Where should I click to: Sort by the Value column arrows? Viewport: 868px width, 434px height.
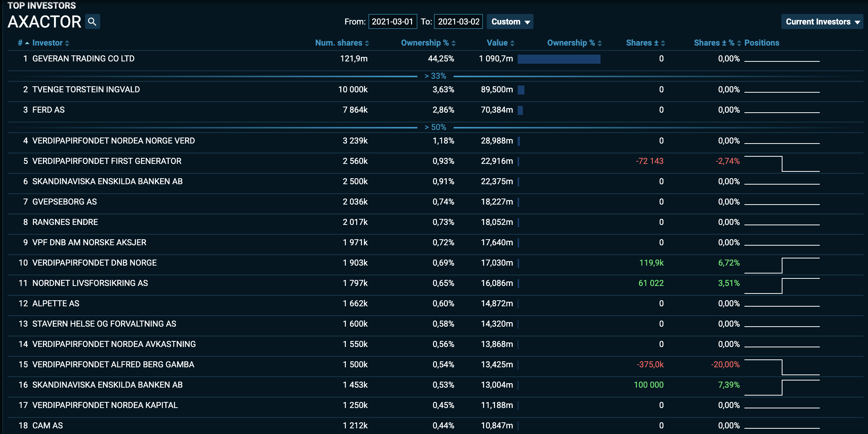[512, 43]
